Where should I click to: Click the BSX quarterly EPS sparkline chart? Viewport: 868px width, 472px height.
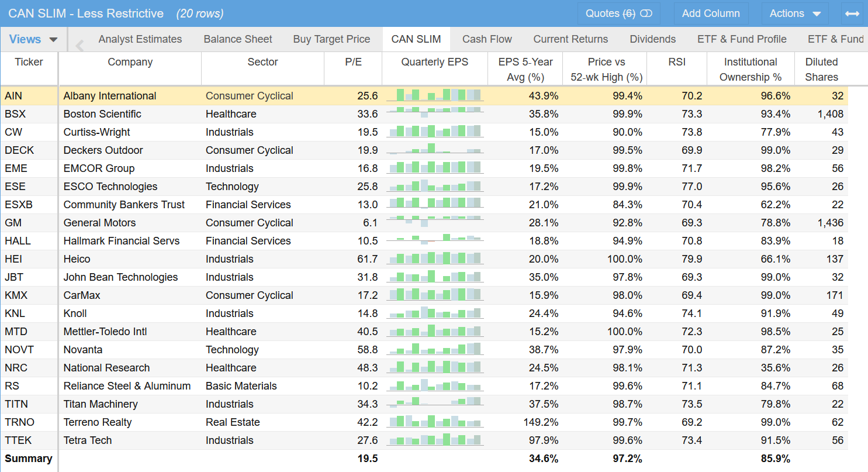click(x=435, y=113)
